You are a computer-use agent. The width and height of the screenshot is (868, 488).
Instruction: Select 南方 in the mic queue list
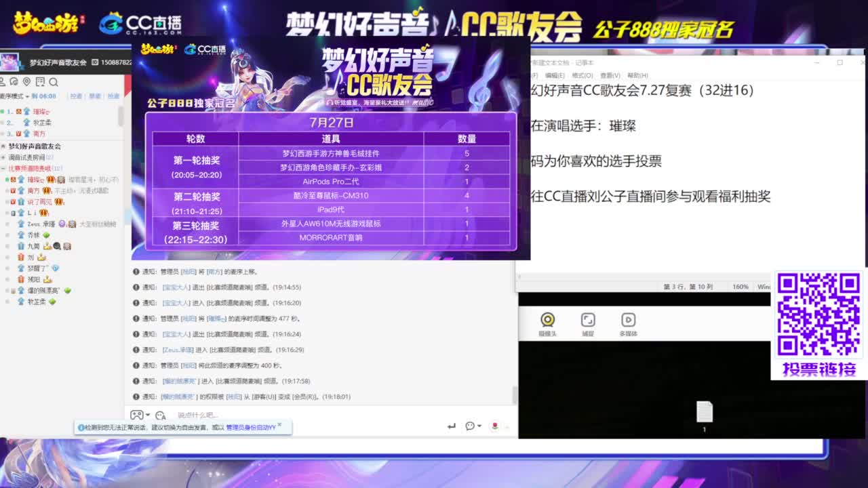tap(39, 134)
